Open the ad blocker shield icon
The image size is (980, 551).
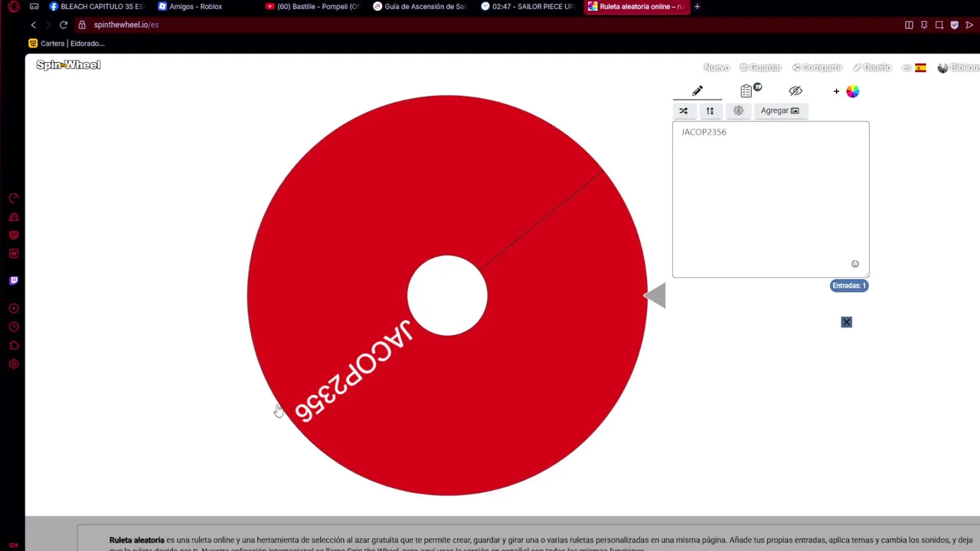(954, 24)
